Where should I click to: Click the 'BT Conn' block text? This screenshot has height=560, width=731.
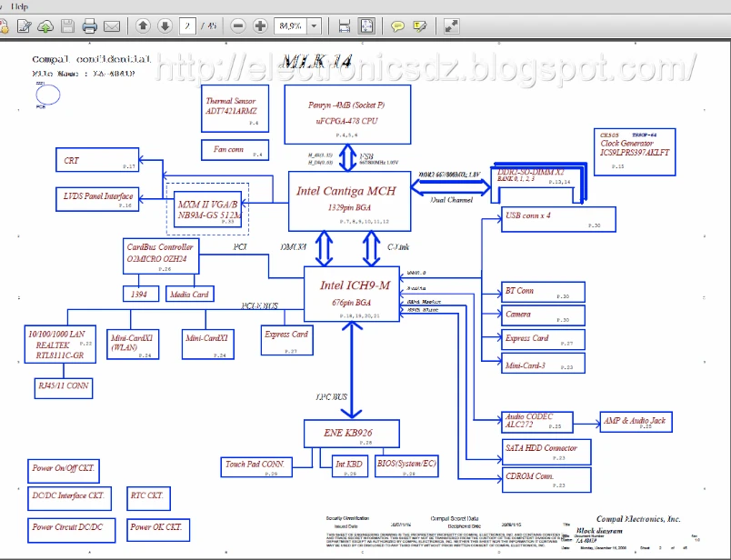coord(519,291)
